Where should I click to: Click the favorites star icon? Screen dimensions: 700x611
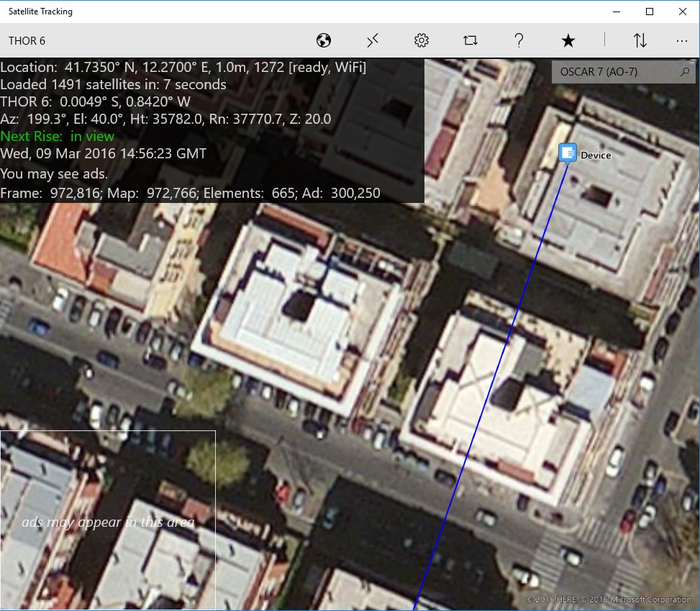click(568, 40)
